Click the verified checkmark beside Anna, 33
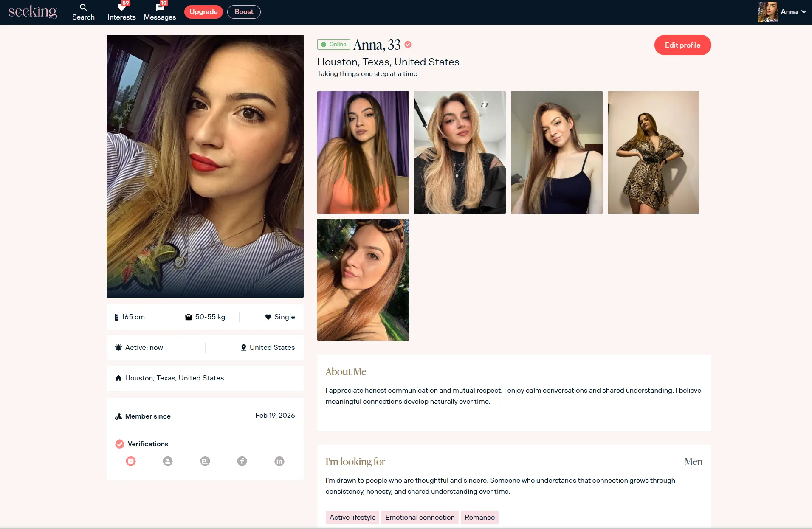 click(x=408, y=45)
